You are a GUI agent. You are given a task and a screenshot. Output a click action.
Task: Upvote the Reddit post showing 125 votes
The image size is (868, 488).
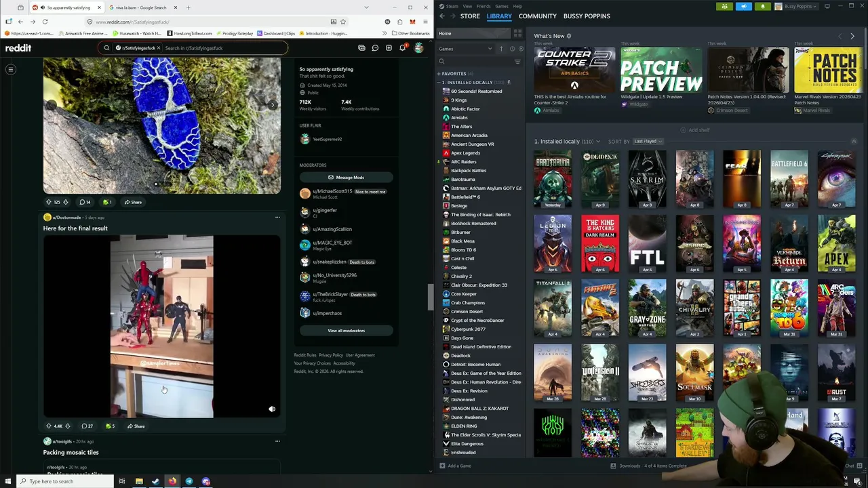point(48,202)
